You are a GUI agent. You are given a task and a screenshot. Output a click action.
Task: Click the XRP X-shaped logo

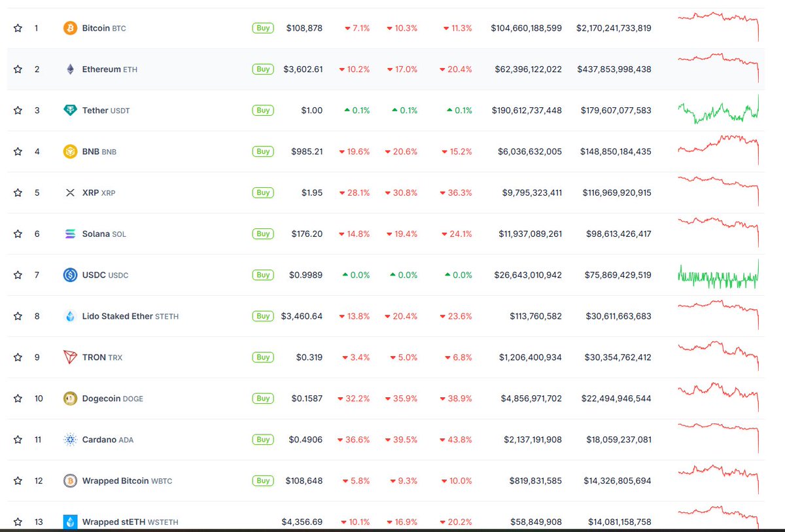click(70, 193)
